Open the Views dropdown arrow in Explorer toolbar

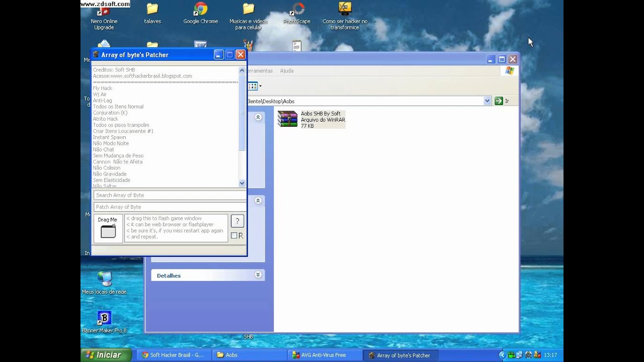[x=260, y=86]
